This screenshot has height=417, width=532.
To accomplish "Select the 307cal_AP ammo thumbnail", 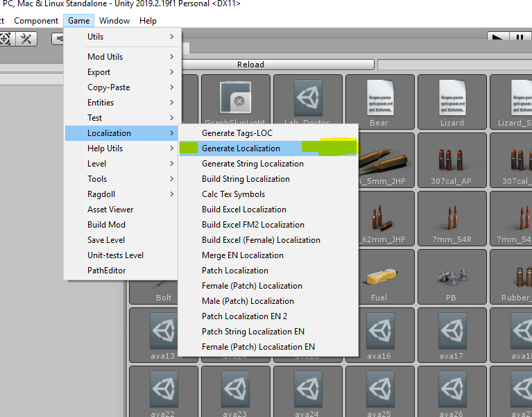I will 452,160.
